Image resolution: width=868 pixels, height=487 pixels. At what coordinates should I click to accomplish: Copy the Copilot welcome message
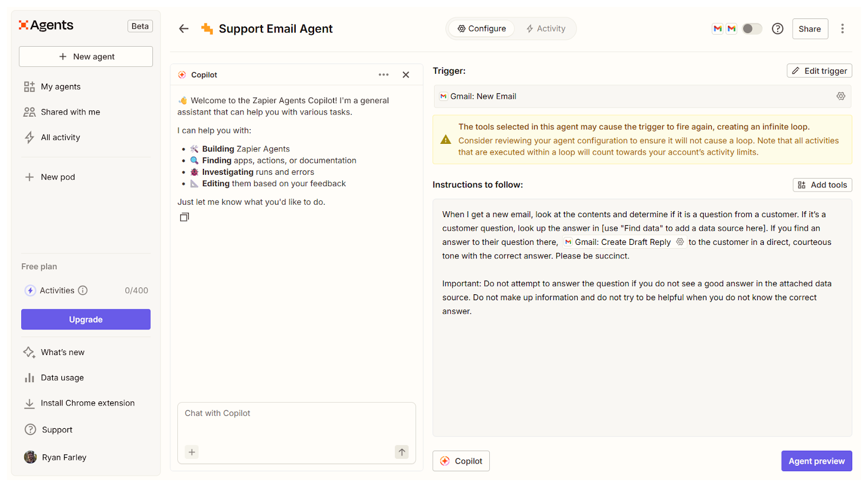(184, 217)
